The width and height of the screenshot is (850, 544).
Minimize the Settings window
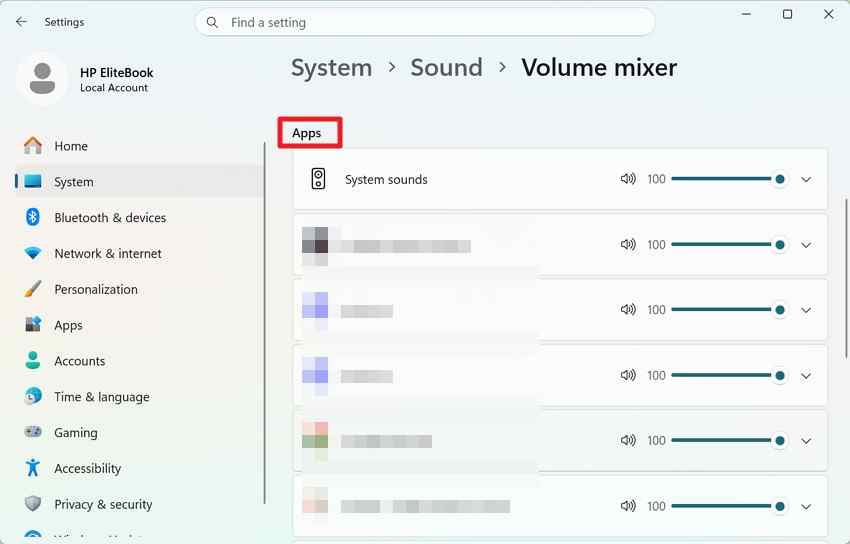click(746, 15)
